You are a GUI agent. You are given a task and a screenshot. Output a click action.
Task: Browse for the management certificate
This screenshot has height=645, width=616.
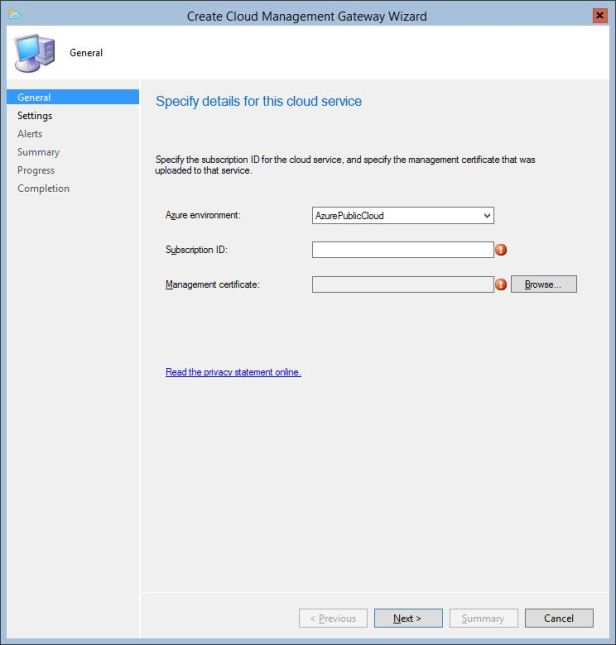544,284
